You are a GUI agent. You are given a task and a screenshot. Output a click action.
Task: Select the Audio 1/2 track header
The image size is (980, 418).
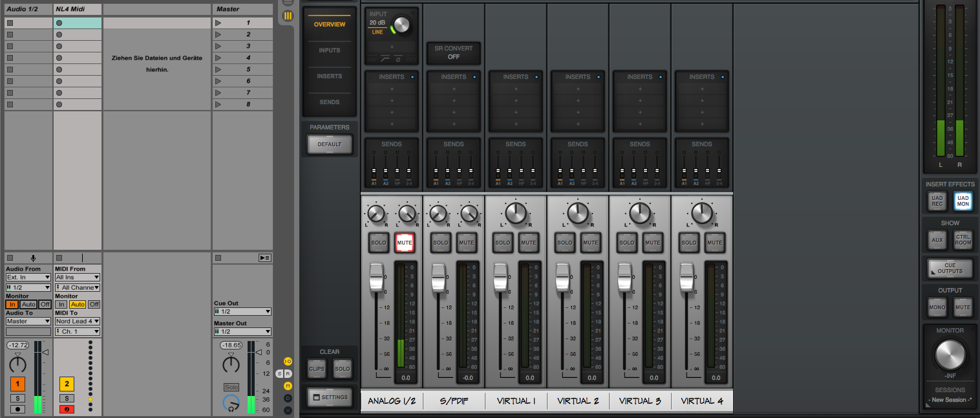28,9
